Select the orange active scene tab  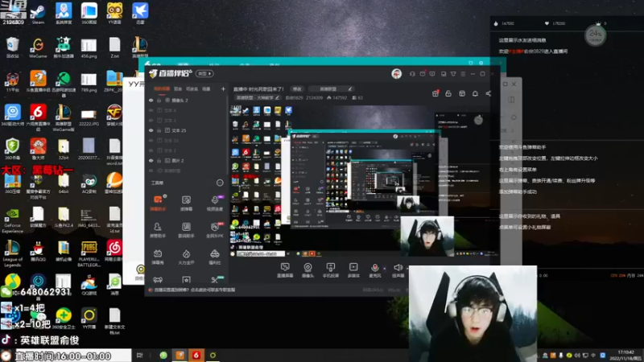(162, 88)
